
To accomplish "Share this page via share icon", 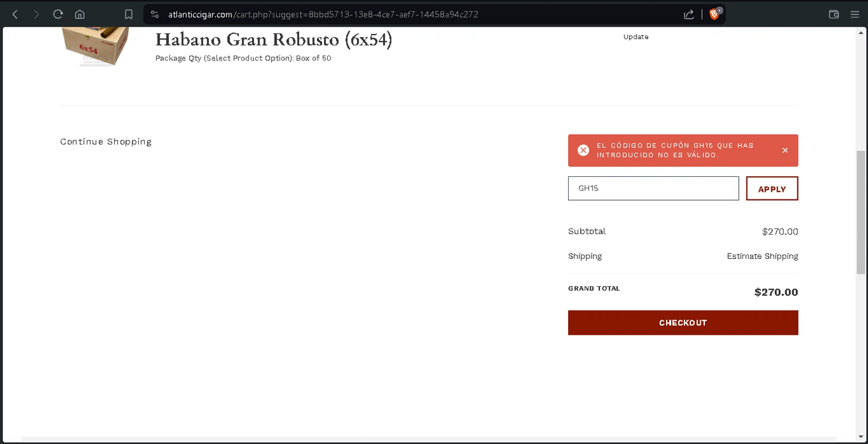I will pos(689,14).
